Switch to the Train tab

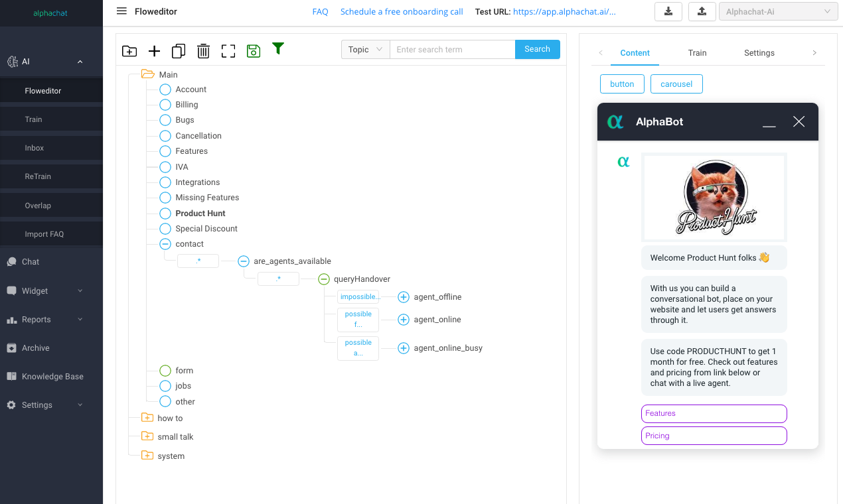pyautogui.click(x=697, y=52)
